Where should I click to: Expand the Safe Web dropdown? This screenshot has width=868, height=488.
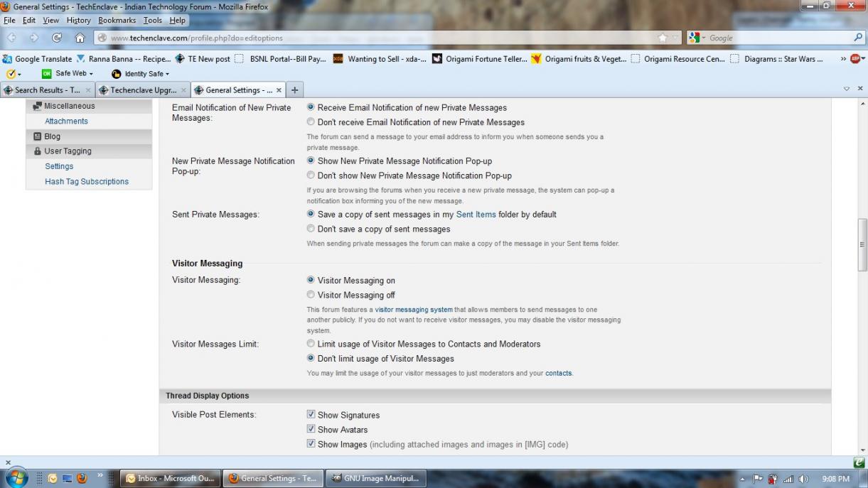click(x=91, y=74)
